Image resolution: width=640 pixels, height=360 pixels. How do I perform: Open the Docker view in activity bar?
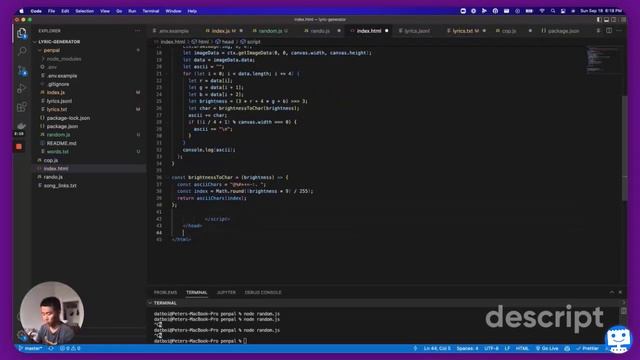coord(21,126)
